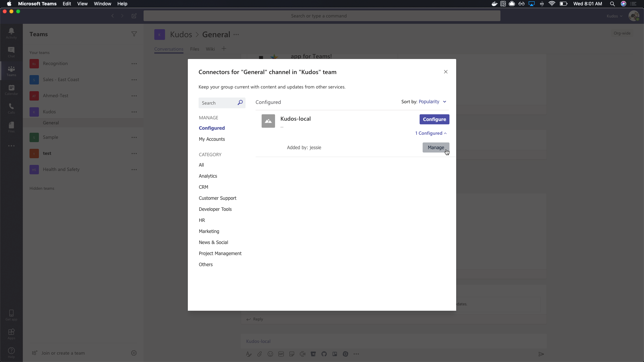Open the View menu
Image resolution: width=644 pixels, height=362 pixels.
coord(82,4)
